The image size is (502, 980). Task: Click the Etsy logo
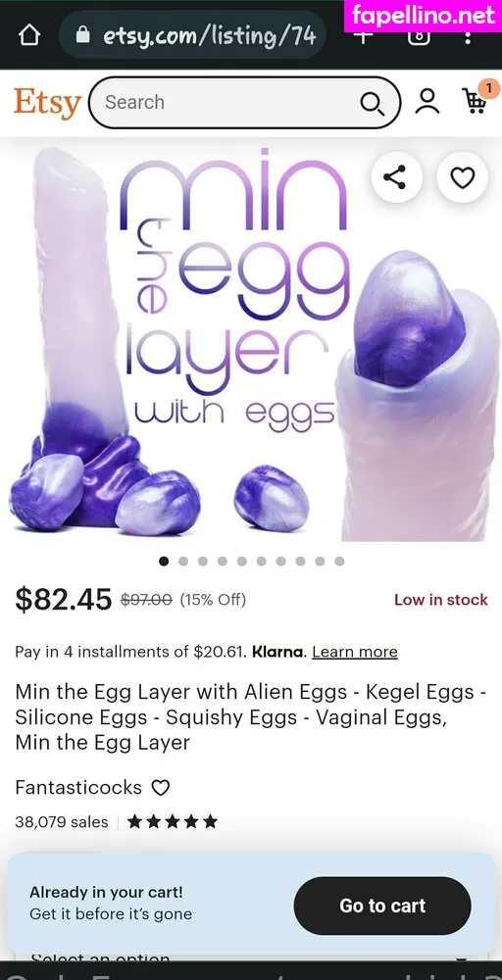point(47,103)
